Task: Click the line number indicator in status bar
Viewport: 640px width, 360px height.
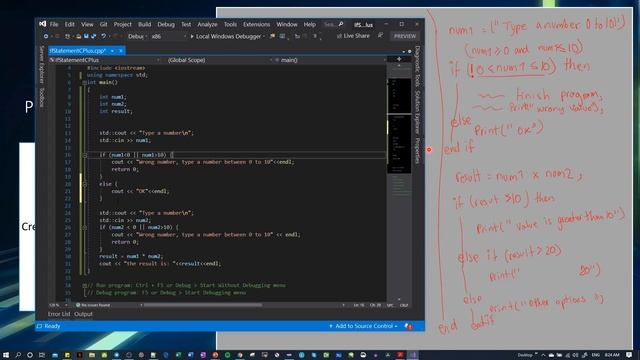Action: (359, 305)
